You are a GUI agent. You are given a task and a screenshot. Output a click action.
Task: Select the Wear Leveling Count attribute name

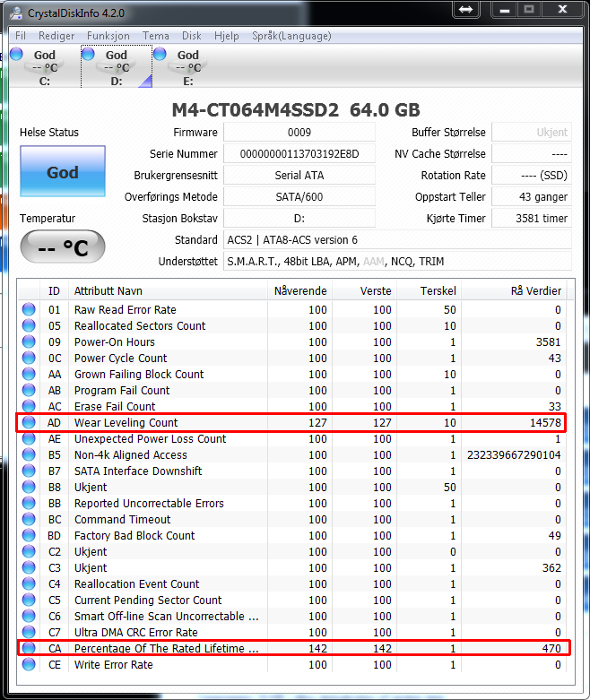tap(126, 422)
